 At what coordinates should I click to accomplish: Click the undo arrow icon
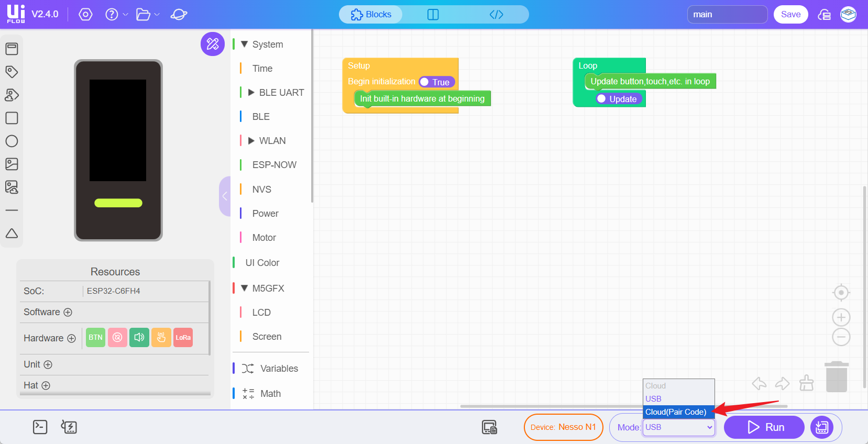point(759,384)
